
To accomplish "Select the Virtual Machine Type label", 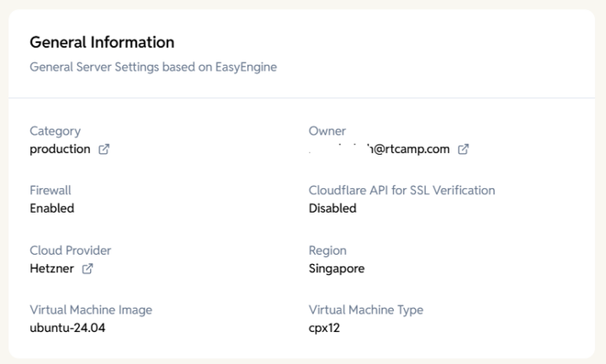I will coord(365,309).
